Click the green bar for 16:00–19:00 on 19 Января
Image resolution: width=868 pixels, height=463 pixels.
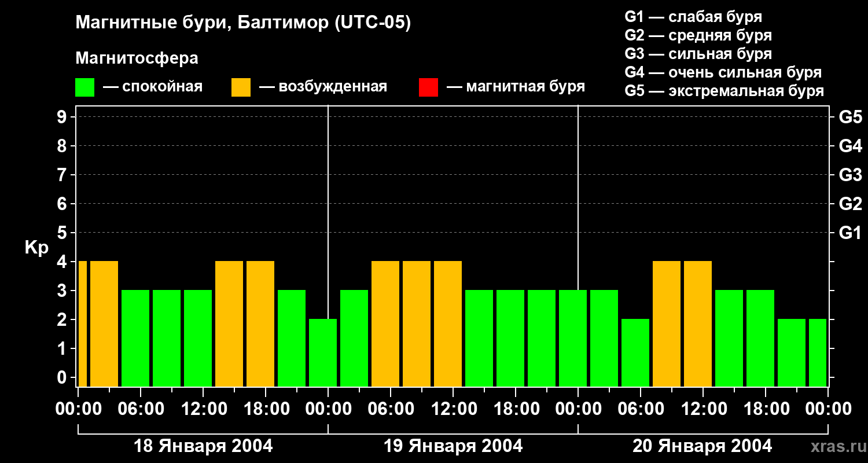pyautogui.click(x=510, y=338)
